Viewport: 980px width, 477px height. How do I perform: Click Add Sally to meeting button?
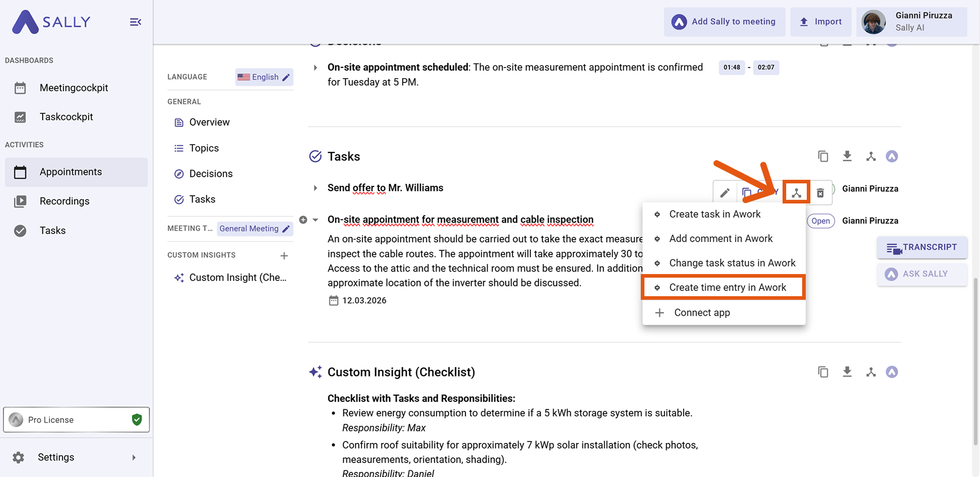point(724,22)
